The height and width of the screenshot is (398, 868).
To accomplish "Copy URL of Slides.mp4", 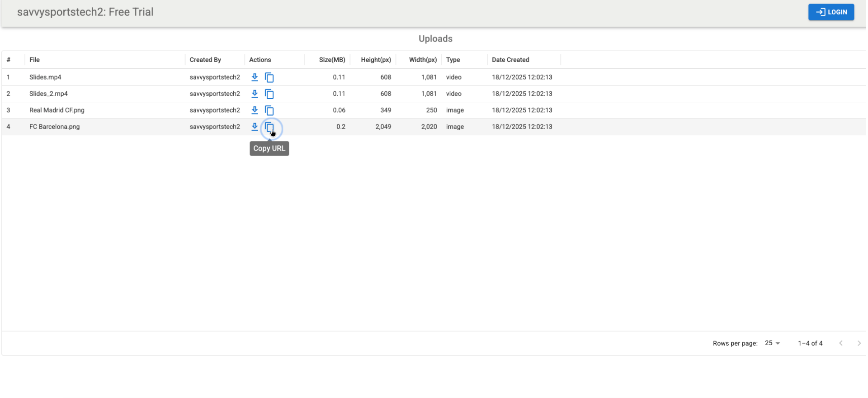I will (269, 78).
